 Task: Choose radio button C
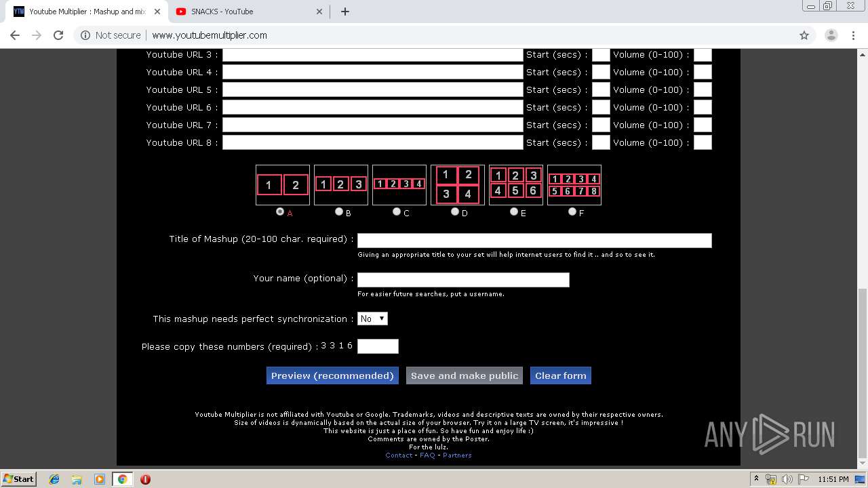point(397,211)
